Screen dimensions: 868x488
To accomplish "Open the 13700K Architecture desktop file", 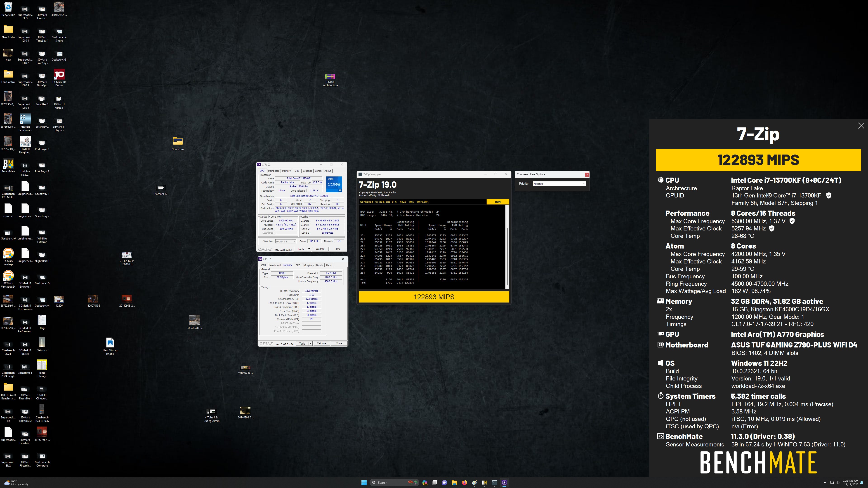I will pos(330,80).
